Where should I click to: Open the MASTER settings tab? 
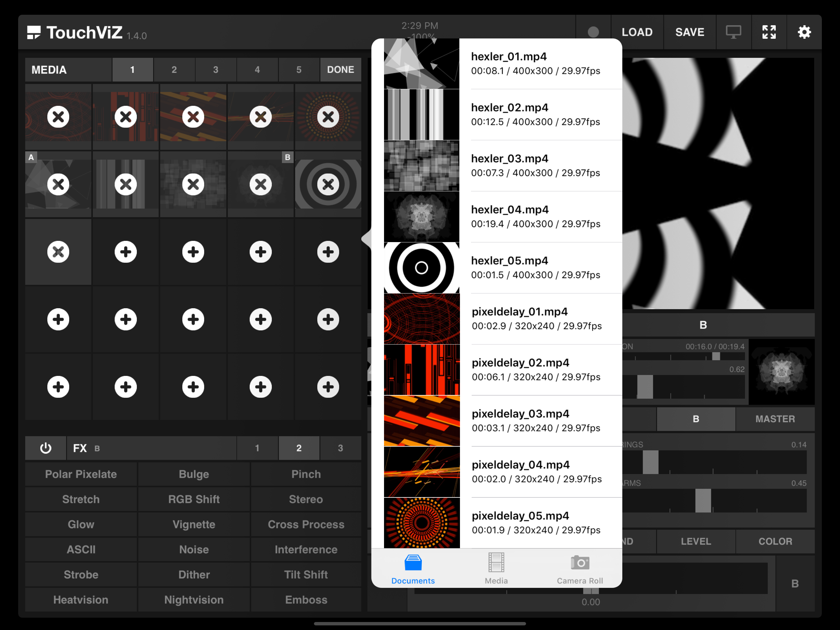click(x=775, y=419)
